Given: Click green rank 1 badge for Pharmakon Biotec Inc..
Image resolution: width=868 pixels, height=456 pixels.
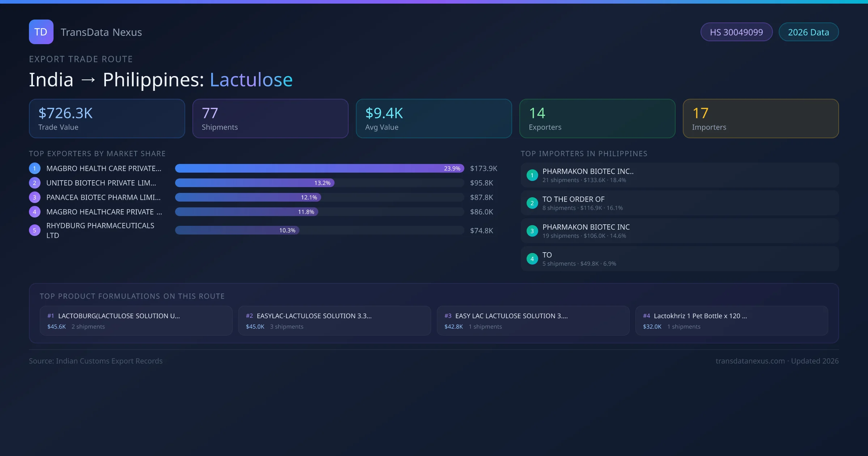Looking at the screenshot, I should pos(532,175).
